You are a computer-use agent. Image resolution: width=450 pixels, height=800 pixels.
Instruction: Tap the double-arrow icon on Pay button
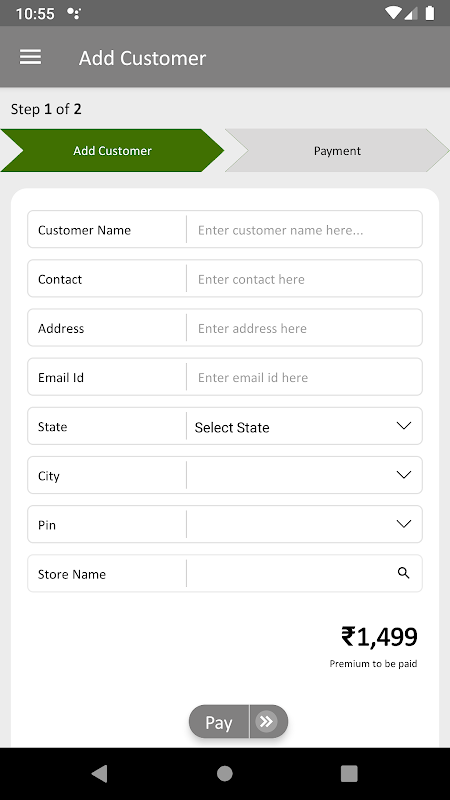click(x=266, y=721)
